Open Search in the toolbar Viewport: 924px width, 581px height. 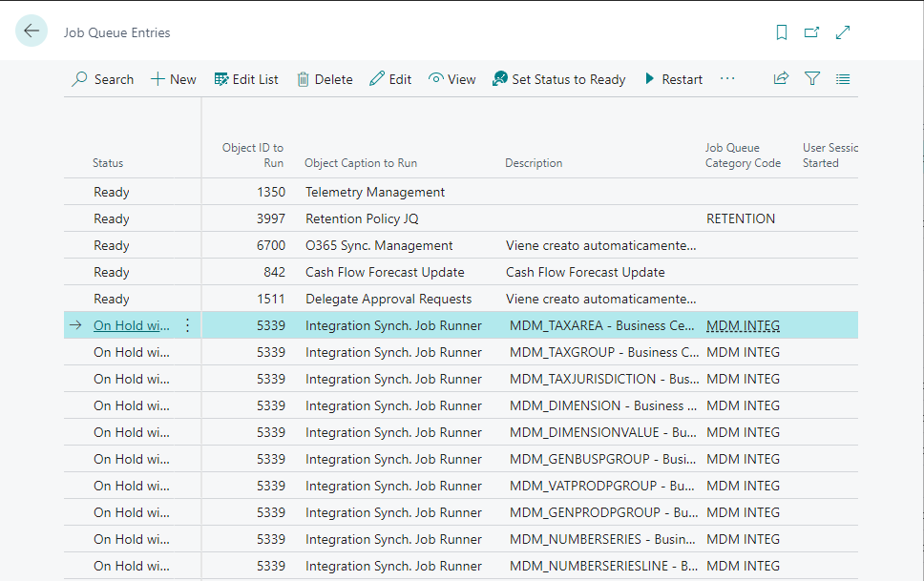(x=103, y=79)
